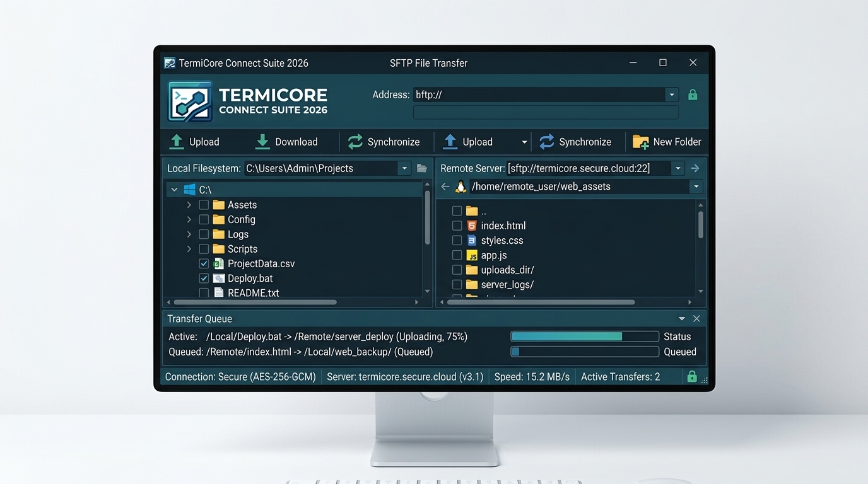Click the status bar lock icon
This screenshot has height=484, width=868.
[x=692, y=377]
